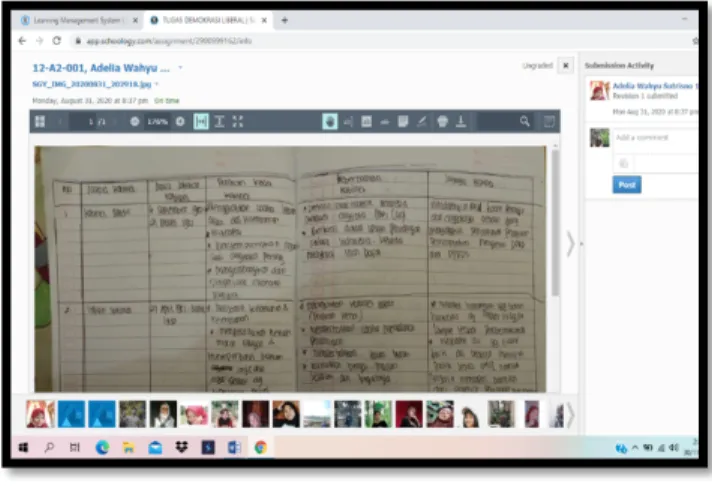Viewport: 712px width, 486px height.
Task: Open Mail app from taskbar
Action: (155, 448)
